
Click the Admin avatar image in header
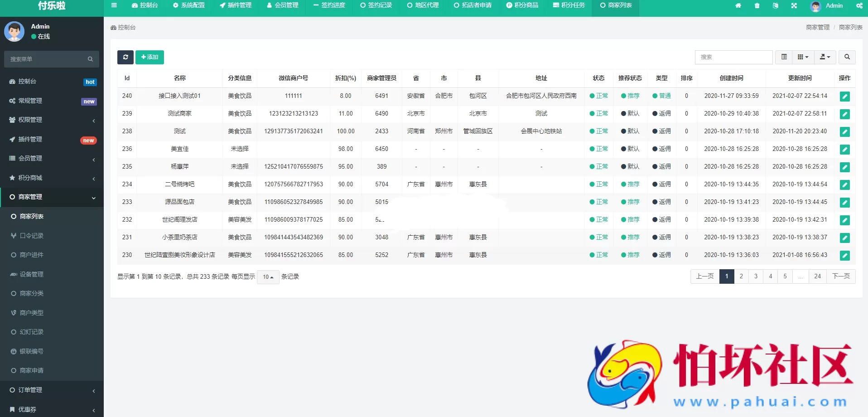(x=815, y=6)
